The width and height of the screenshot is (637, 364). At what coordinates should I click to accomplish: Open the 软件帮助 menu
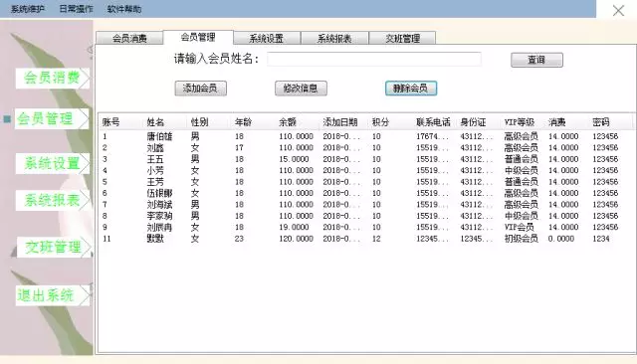pos(124,9)
